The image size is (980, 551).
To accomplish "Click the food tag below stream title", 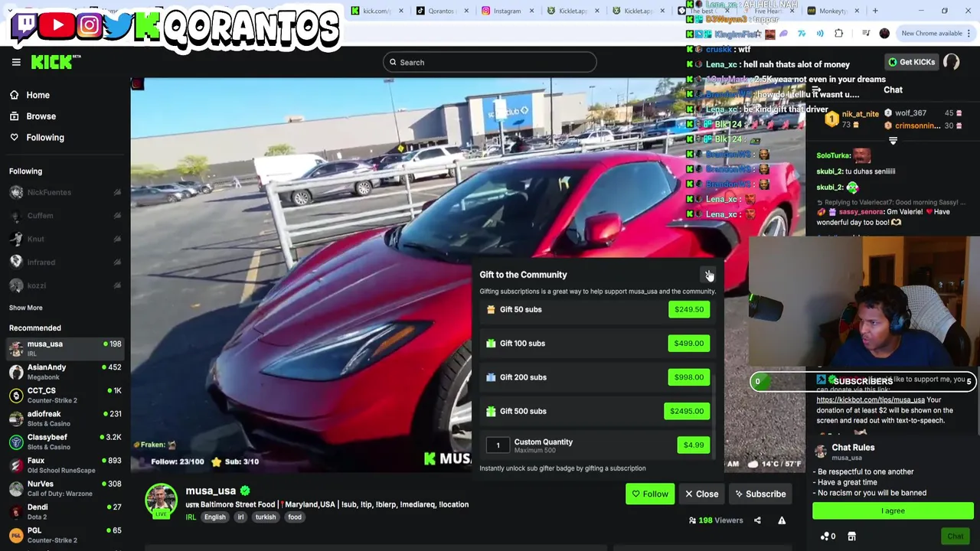I will point(295,517).
